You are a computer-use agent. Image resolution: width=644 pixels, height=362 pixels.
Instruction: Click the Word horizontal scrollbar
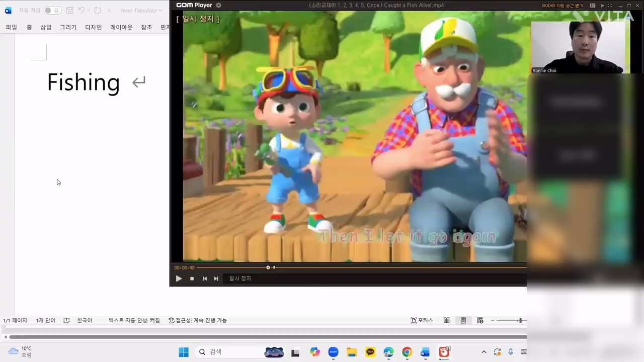(268, 337)
